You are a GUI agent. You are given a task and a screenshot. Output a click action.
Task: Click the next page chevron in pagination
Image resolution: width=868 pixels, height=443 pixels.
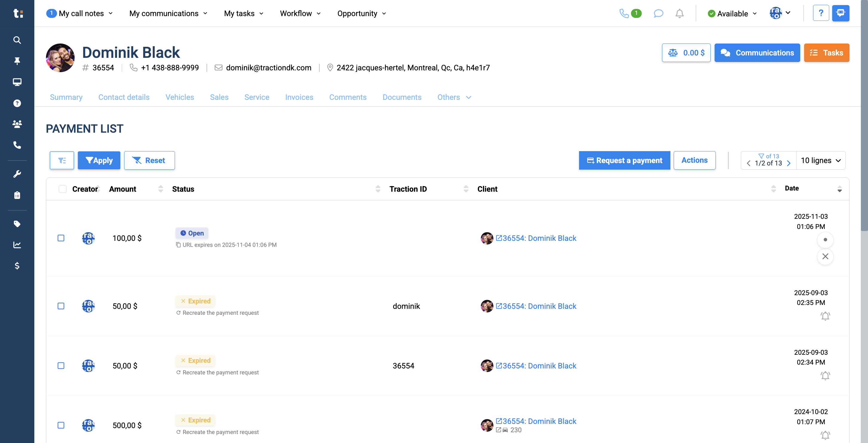point(789,163)
